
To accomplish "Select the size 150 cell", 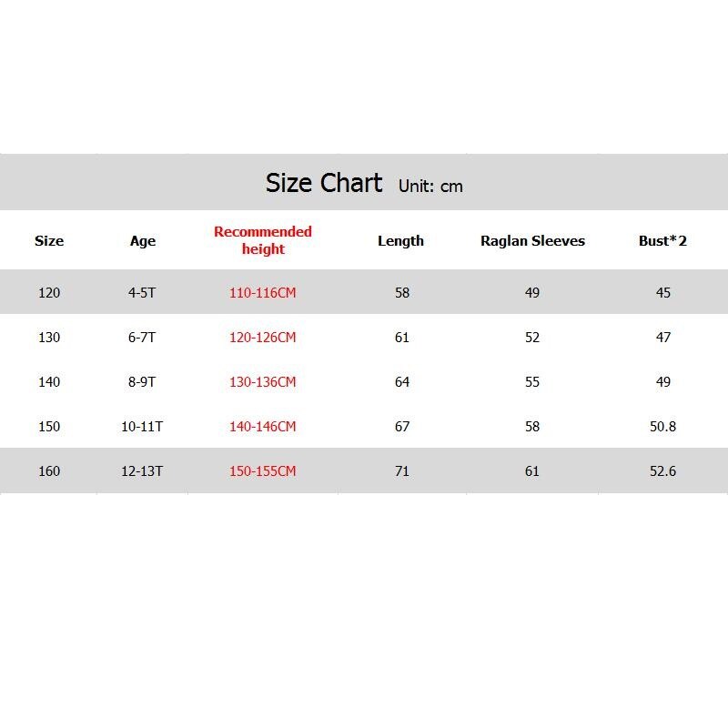I will [x=49, y=427].
